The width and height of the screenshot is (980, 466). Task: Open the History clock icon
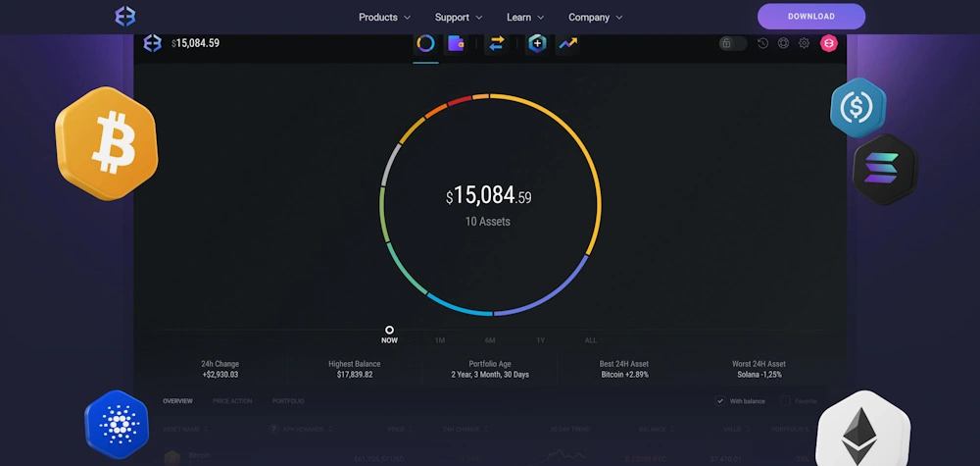[762, 43]
